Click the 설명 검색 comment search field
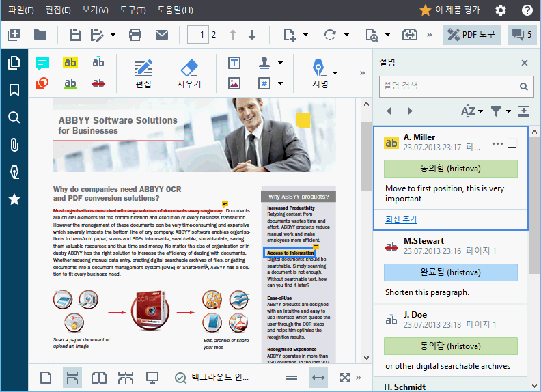Screen dimensions: 541x392 (x=456, y=86)
